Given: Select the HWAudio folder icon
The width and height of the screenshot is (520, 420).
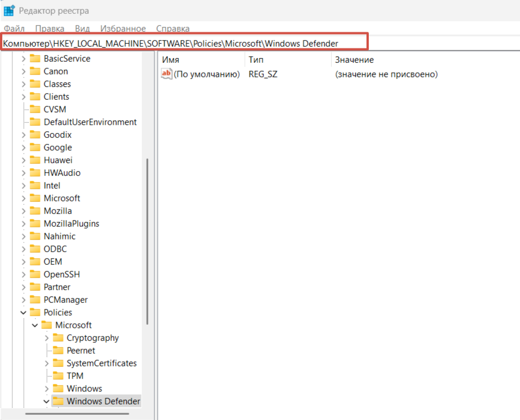Looking at the screenshot, I should [35, 172].
